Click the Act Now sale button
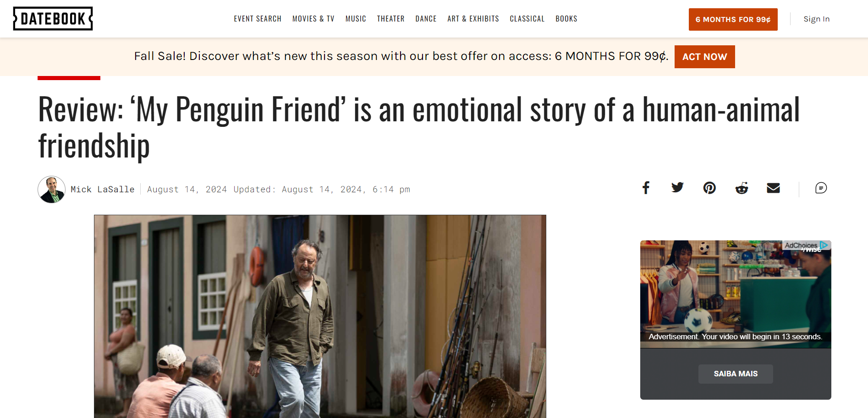This screenshot has width=868, height=418. [704, 57]
